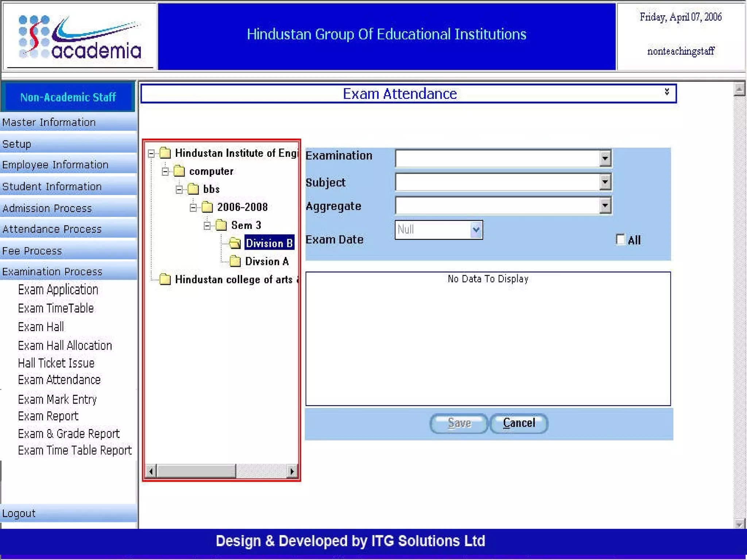Open the Exam Date dropdown
The image size is (747, 560).
476,230
